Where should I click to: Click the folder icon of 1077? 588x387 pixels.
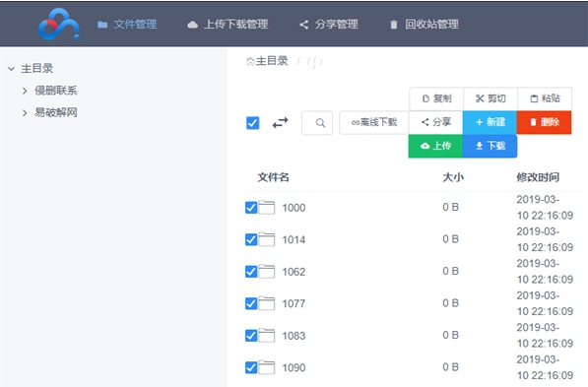[x=267, y=303]
